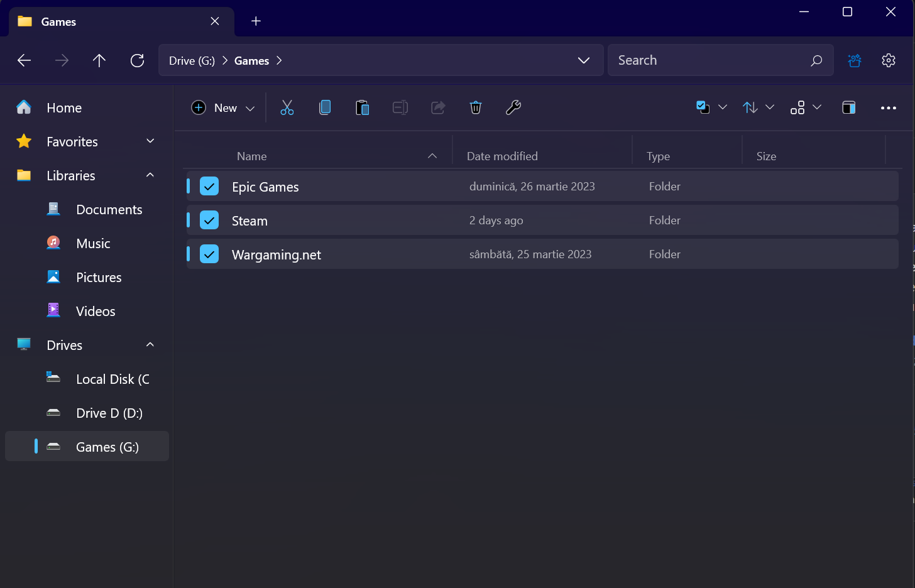Open Settings gear icon
Screen dimensions: 915x588
[x=889, y=60]
